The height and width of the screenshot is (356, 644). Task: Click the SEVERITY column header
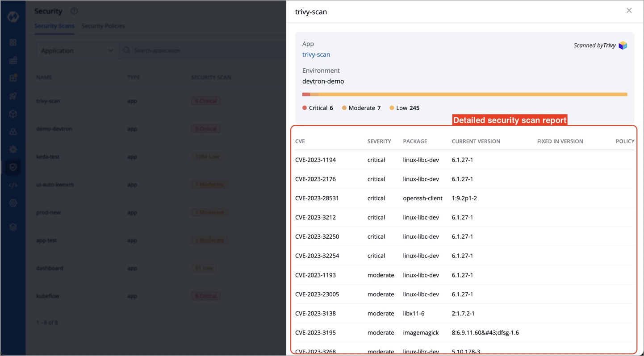coord(379,141)
